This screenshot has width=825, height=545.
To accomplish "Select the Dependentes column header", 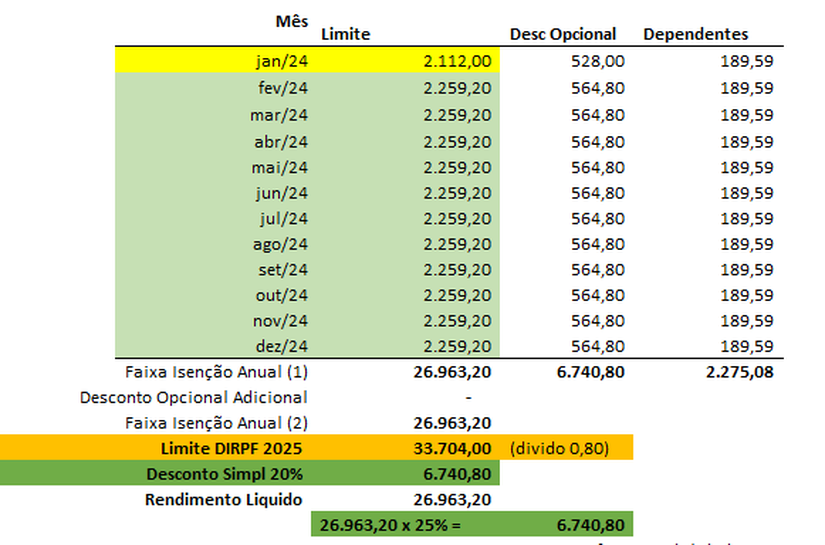I will click(695, 34).
